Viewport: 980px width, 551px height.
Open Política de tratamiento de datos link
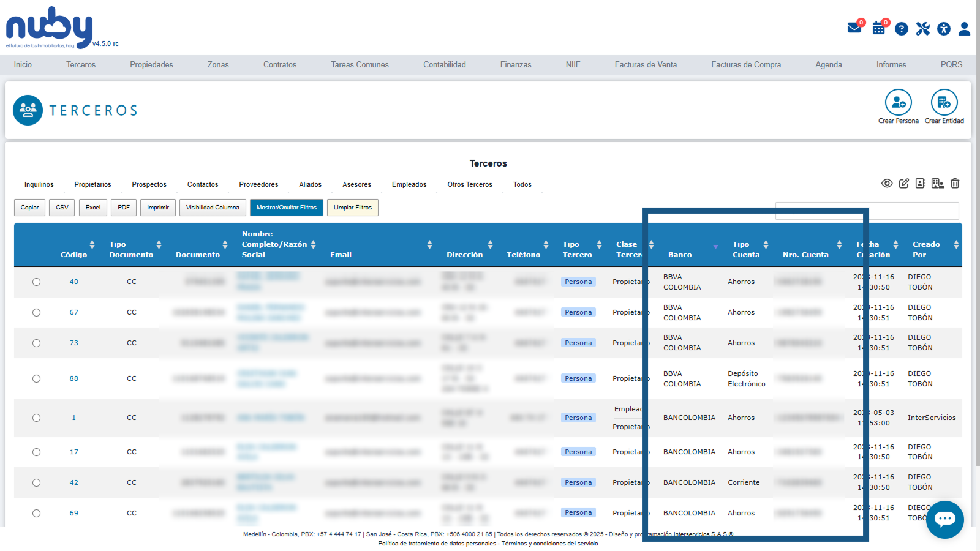[437, 544]
